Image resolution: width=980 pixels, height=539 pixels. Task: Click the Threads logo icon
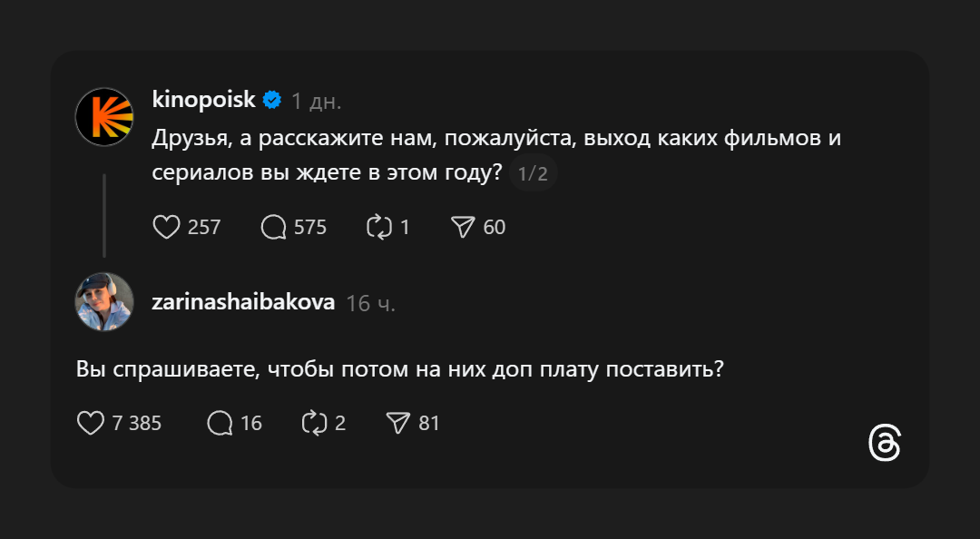point(884,444)
